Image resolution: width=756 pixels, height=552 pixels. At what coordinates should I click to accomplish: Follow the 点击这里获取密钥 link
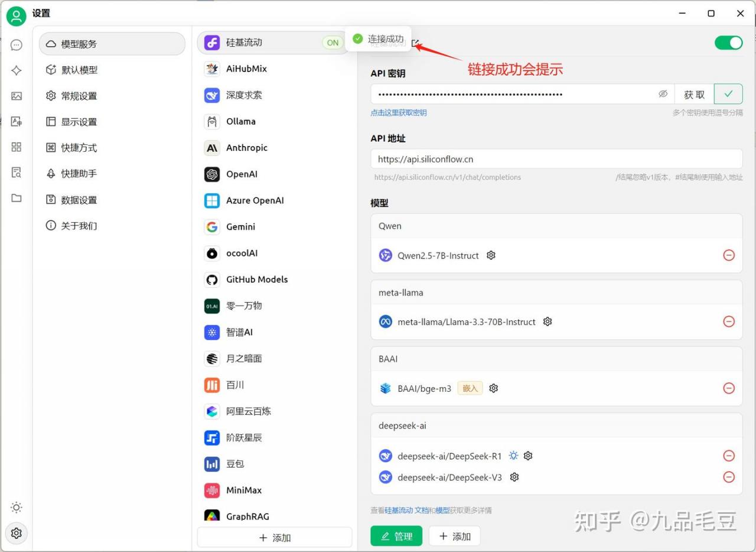399,112
